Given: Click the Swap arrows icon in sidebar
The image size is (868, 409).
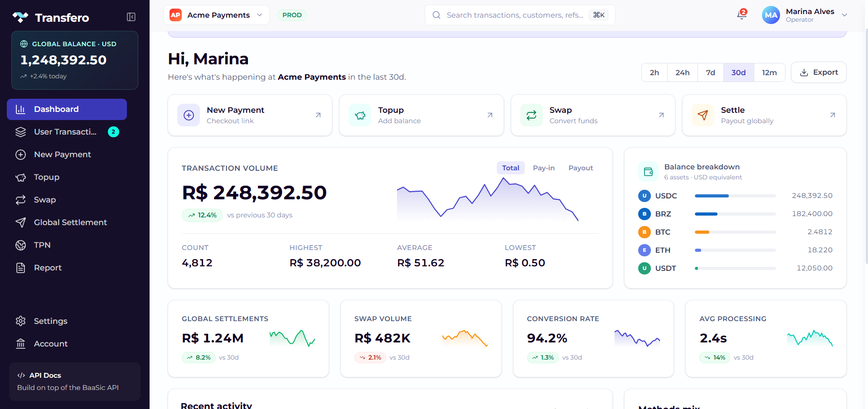Looking at the screenshot, I should pyautogui.click(x=20, y=200).
